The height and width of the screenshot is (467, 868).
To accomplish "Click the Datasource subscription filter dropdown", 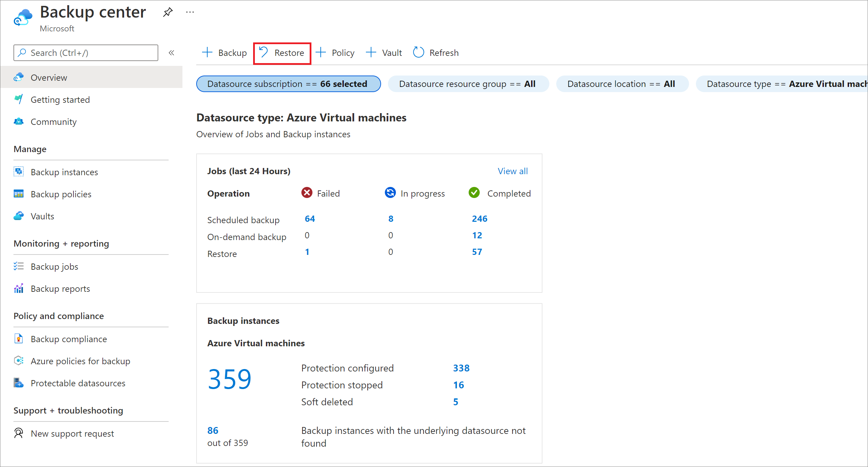I will (287, 83).
